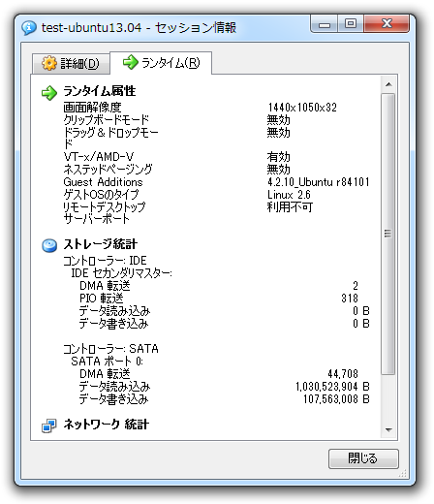Click the コントローラー: IDE row
The width and height of the screenshot is (434, 504).
click(x=105, y=261)
